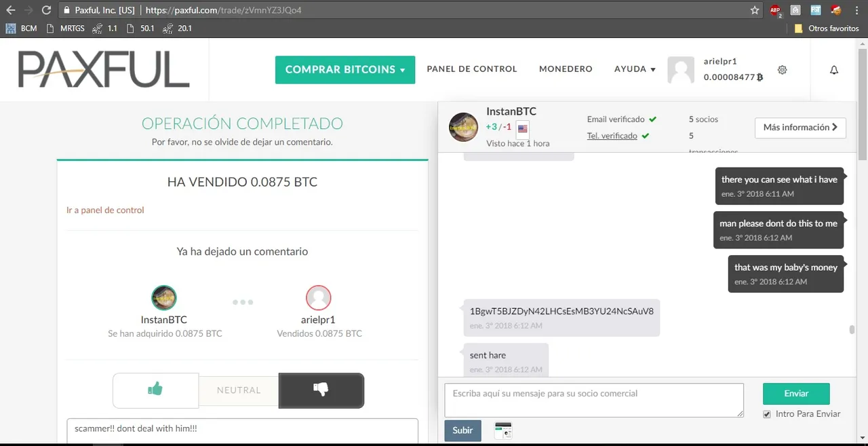868x446 pixels.
Task: Follow the Ir a panel de control link
Action: click(105, 210)
